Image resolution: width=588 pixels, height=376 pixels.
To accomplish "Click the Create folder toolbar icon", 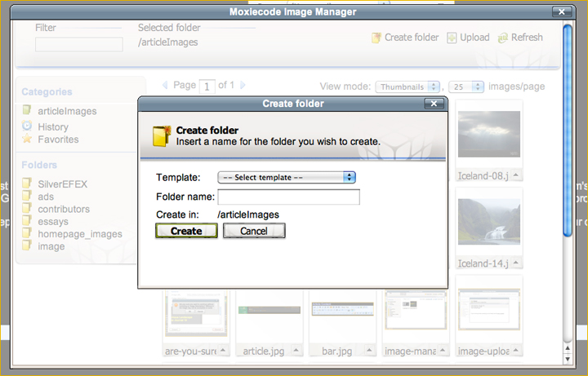I will point(376,38).
